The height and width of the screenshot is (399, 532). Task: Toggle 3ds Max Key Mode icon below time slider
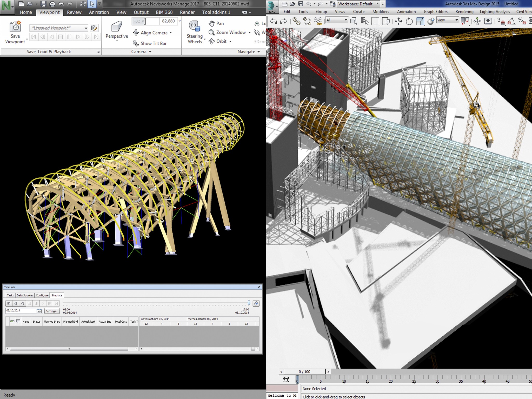pyautogui.click(x=286, y=380)
